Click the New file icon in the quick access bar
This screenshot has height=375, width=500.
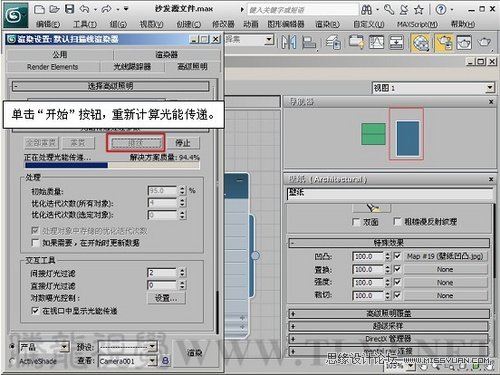click(39, 9)
